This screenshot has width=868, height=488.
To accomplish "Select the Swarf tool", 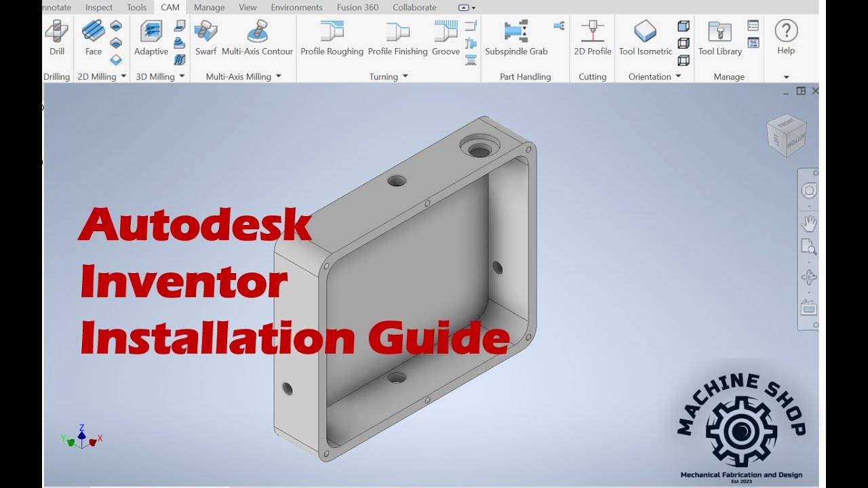I will [205, 38].
